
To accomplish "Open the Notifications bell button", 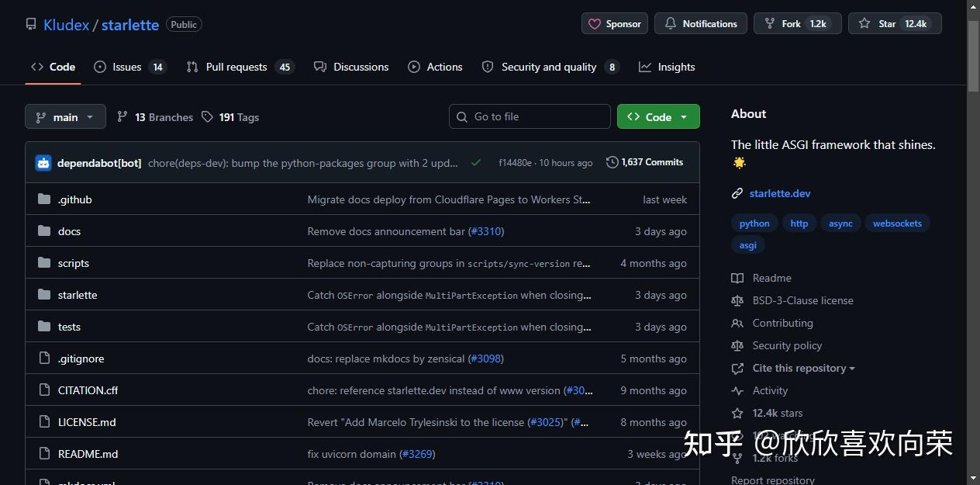I will pyautogui.click(x=701, y=24).
